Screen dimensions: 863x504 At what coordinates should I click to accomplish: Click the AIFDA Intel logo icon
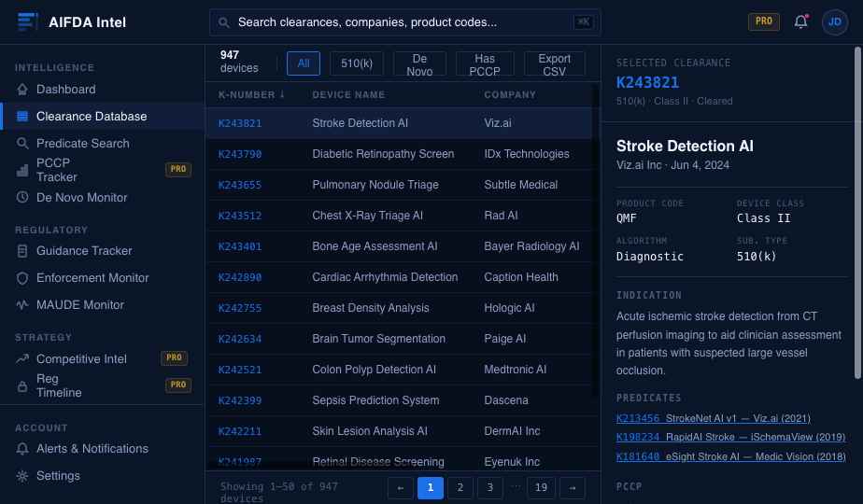pos(27,22)
